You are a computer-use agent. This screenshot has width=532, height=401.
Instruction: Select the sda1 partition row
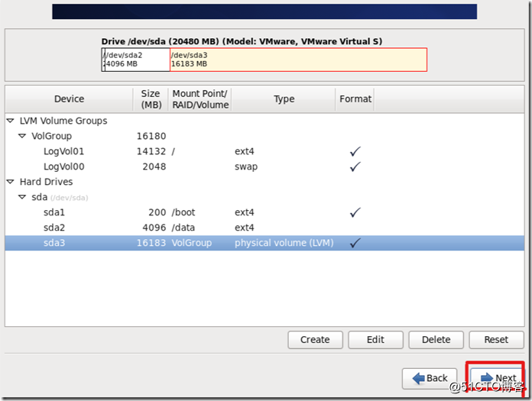click(264, 212)
